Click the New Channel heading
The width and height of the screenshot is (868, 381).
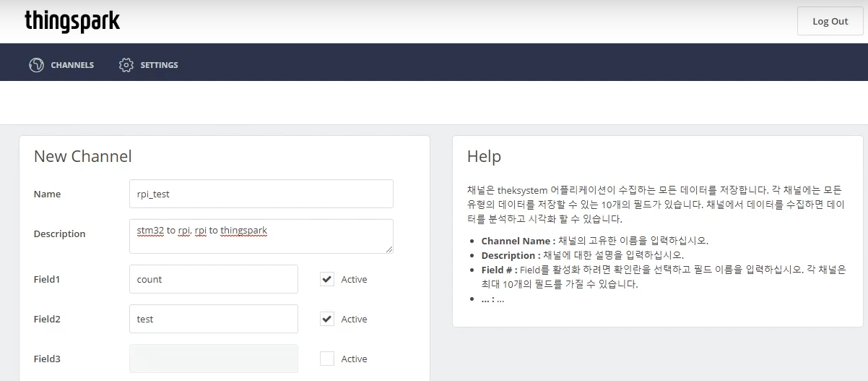[x=83, y=156]
